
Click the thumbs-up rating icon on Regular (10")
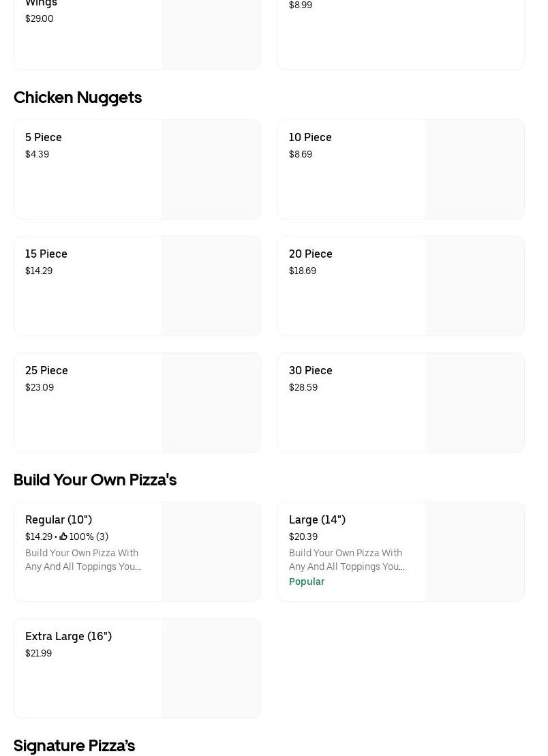point(63,536)
